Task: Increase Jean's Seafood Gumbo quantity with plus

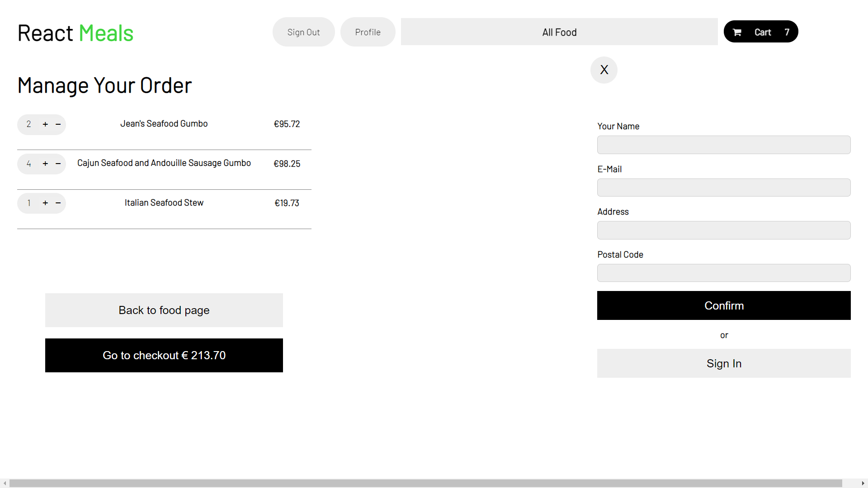Action: click(x=45, y=124)
